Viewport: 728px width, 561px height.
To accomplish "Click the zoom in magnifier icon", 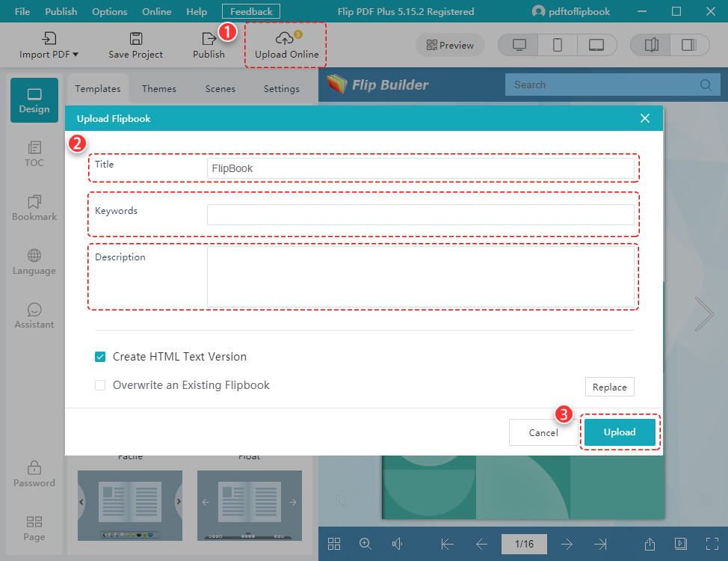I will tap(365, 544).
